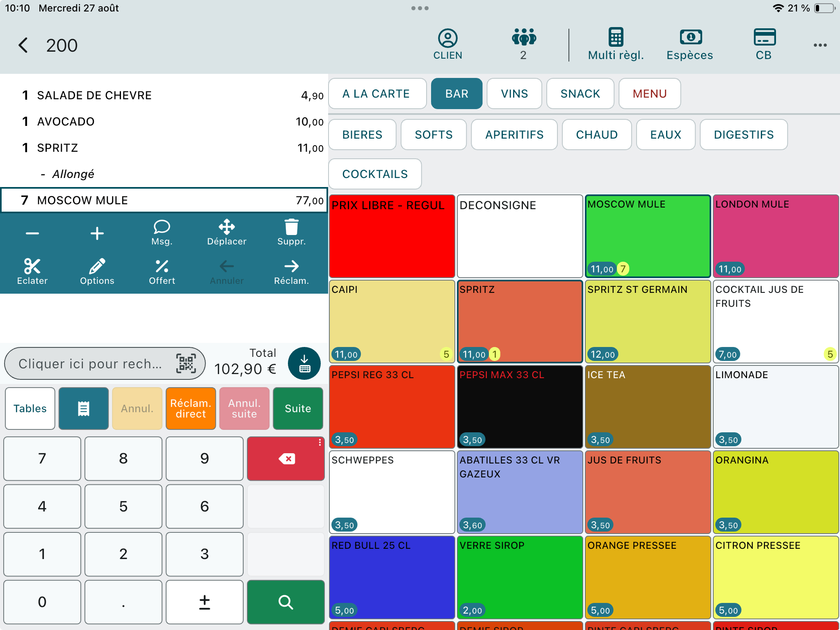Click the Annuler back-arrow action
840x630 pixels.
(226, 272)
